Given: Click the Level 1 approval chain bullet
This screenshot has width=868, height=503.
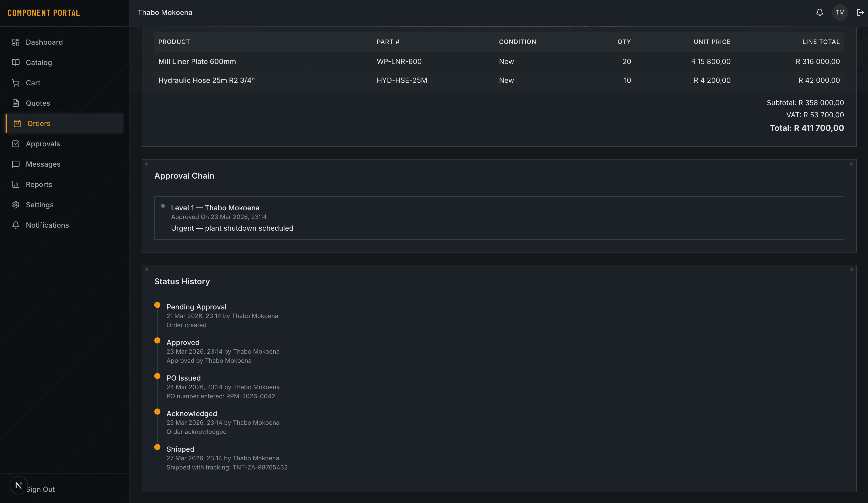Looking at the screenshot, I should [163, 206].
